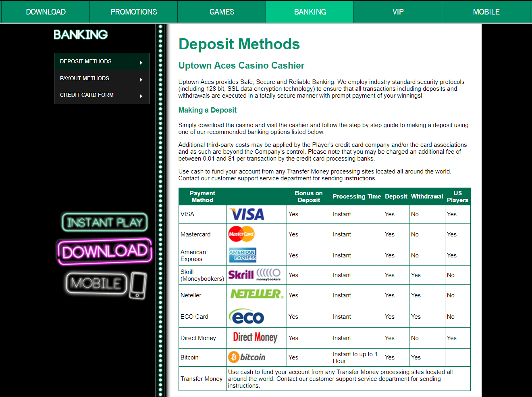The image size is (532, 397).
Task: Click the Making a Deposit heading
Action: click(208, 110)
